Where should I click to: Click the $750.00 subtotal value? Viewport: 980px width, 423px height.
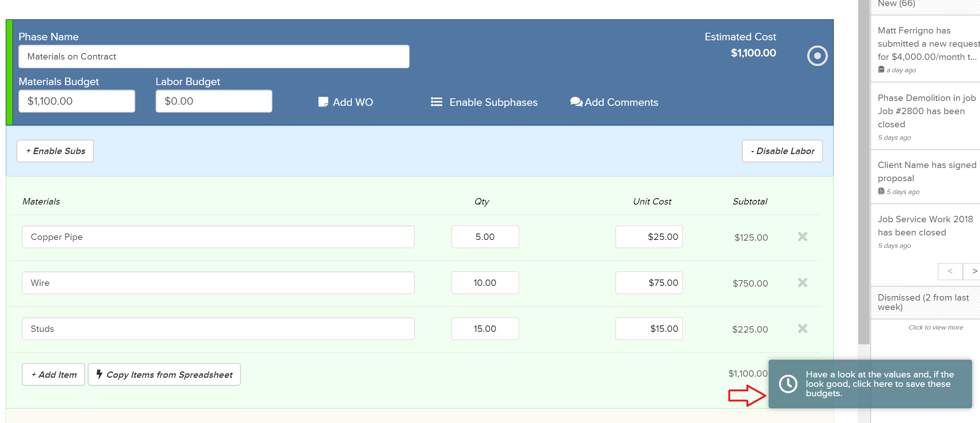pos(750,283)
